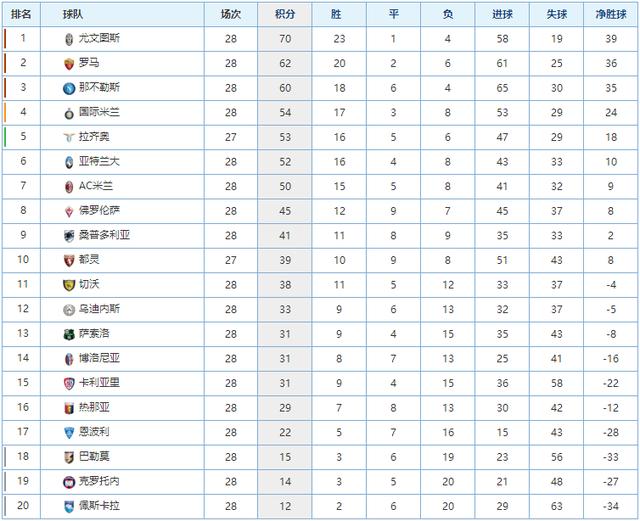Click the Juventus (尤文图斯) club crest icon

pos(67,39)
